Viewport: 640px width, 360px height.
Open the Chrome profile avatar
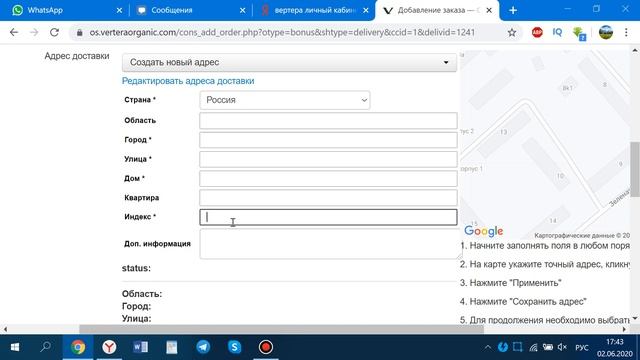[x=606, y=32]
